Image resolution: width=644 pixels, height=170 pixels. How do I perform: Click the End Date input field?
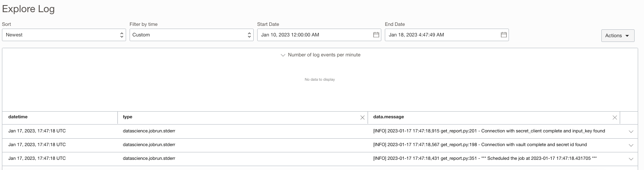coord(440,35)
